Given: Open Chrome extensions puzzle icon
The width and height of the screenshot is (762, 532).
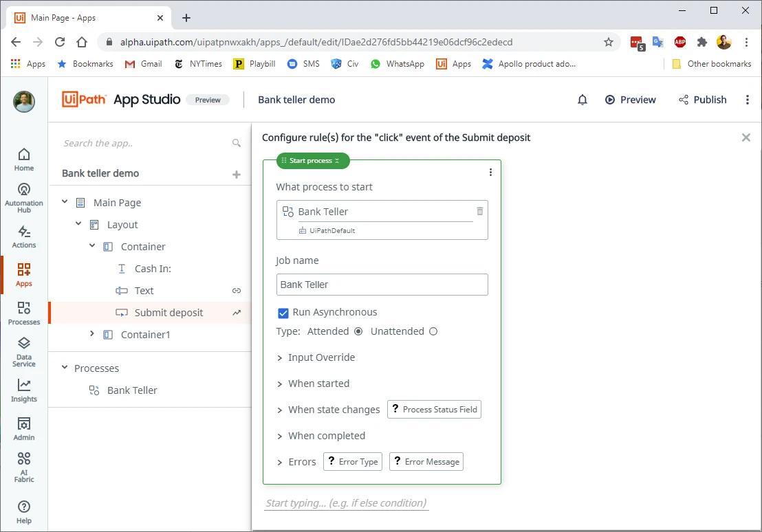Looking at the screenshot, I should [x=701, y=42].
